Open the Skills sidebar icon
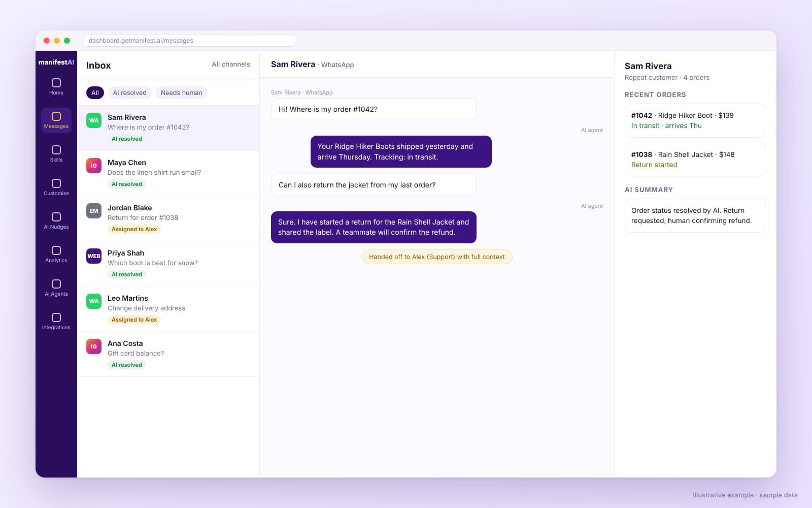812x508 pixels. 56,150
